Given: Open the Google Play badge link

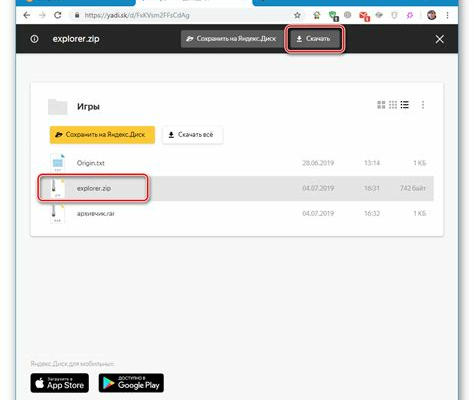Looking at the screenshot, I should tap(131, 383).
